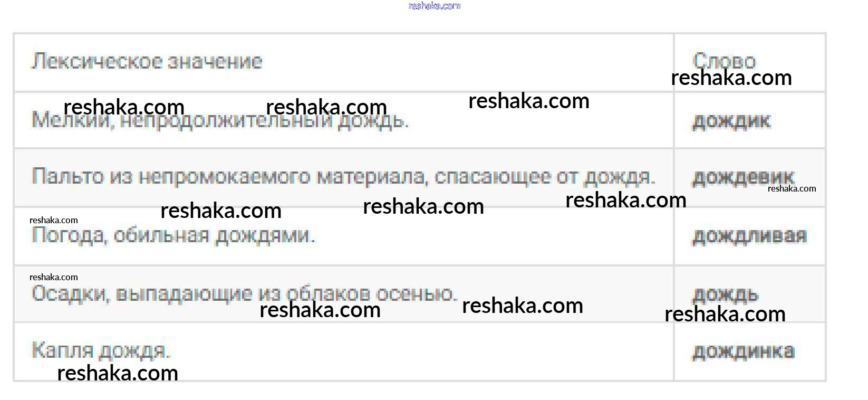
Task: Click the reshaka.com watermark below 'Слово'
Action: coord(731,78)
